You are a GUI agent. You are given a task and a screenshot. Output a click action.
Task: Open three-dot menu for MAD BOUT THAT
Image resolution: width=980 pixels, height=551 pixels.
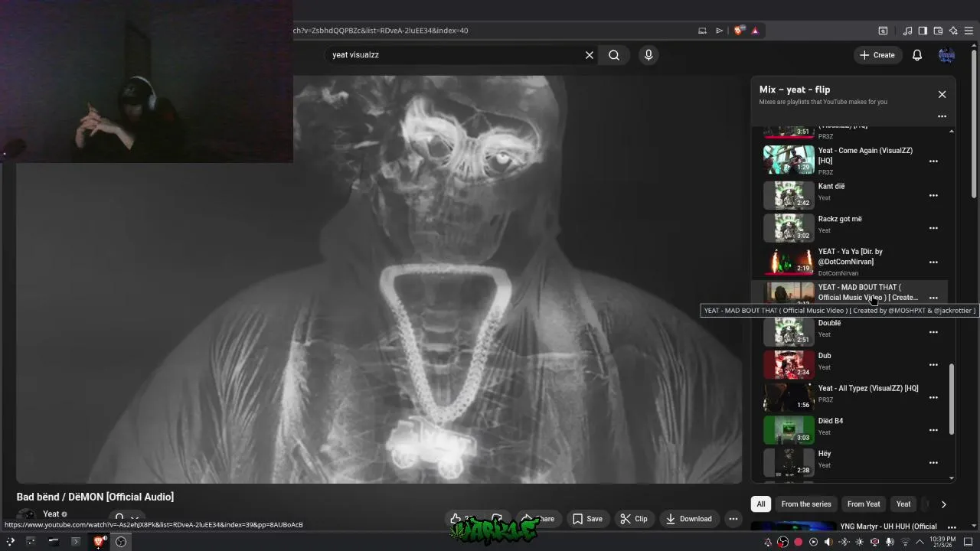point(933,298)
